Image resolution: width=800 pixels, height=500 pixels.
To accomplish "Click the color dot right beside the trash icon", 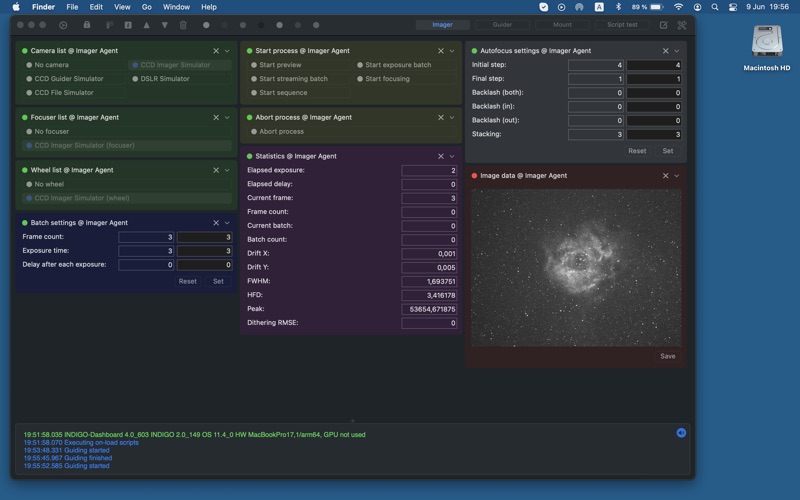I will point(206,25).
